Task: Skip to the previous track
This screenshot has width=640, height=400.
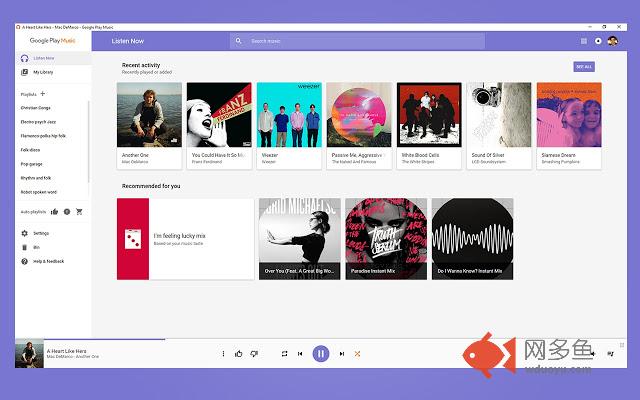Action: click(x=300, y=354)
